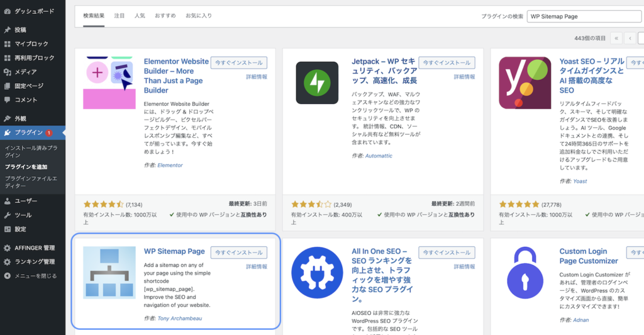This screenshot has width=644, height=335.
Task: Click the Custom Login padlock logo
Action: click(x=525, y=273)
